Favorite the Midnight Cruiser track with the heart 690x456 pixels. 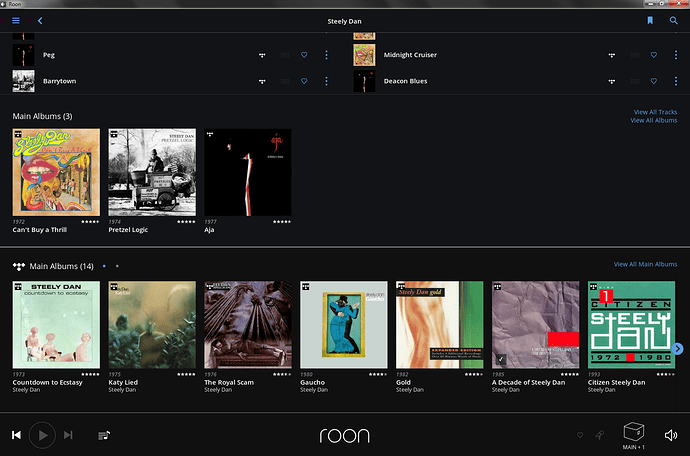pyautogui.click(x=654, y=55)
